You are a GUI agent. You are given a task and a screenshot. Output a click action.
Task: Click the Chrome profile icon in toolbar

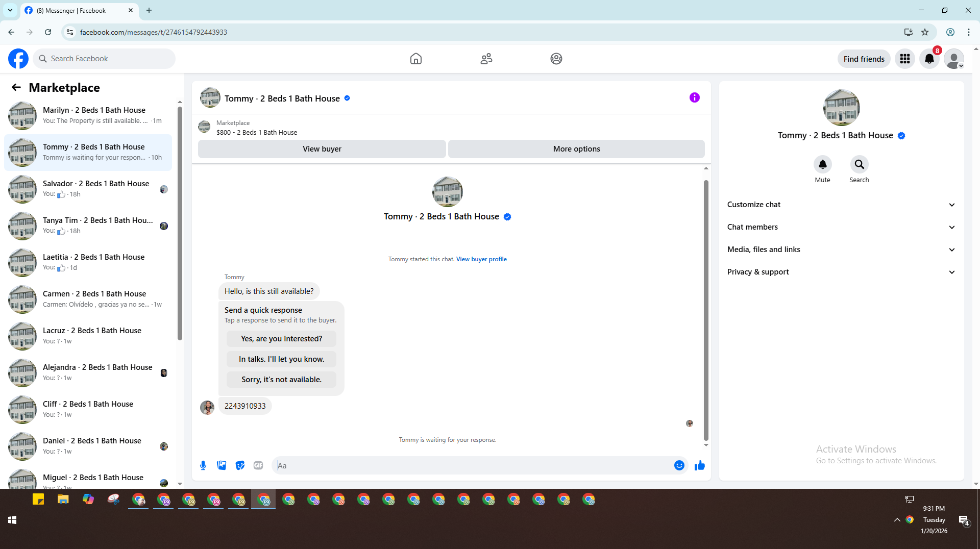click(x=950, y=32)
